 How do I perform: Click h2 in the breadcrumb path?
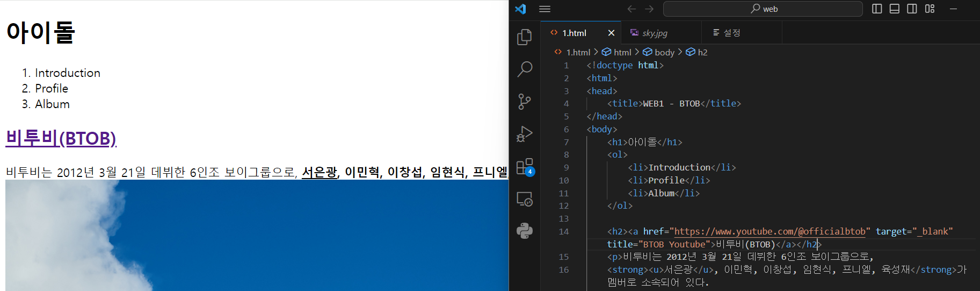pyautogui.click(x=702, y=52)
